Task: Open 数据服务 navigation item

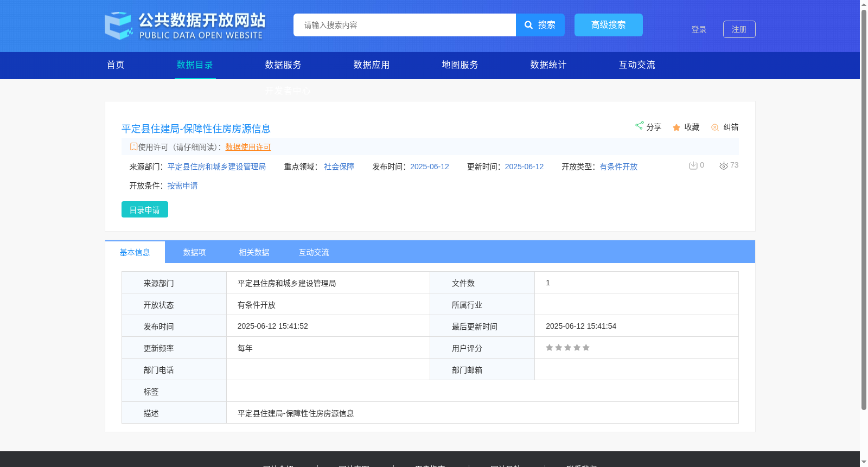Action: (x=283, y=65)
